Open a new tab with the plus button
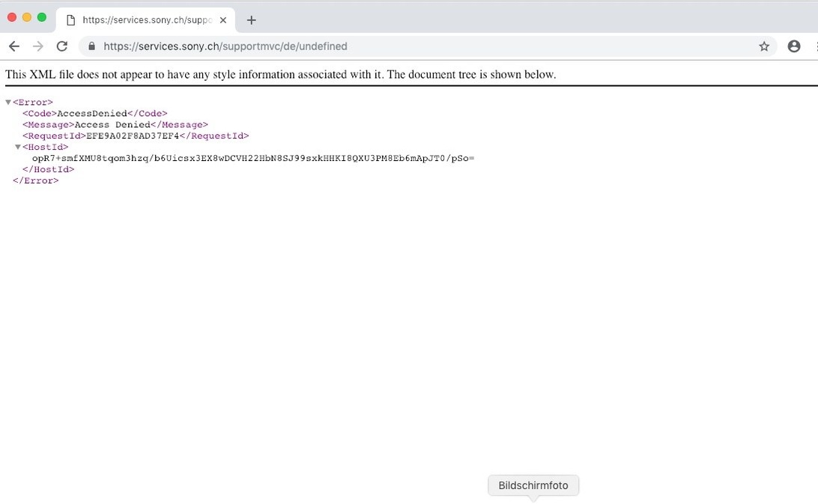Image resolution: width=818 pixels, height=504 pixels. pos(252,20)
